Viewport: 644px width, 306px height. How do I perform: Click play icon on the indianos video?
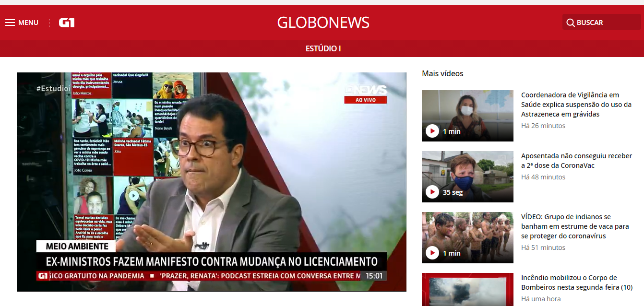pos(432,253)
